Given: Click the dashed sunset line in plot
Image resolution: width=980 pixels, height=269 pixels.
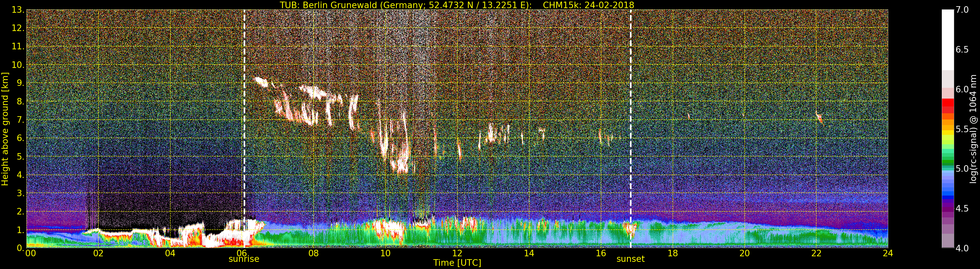Looking at the screenshot, I should tap(630, 129).
